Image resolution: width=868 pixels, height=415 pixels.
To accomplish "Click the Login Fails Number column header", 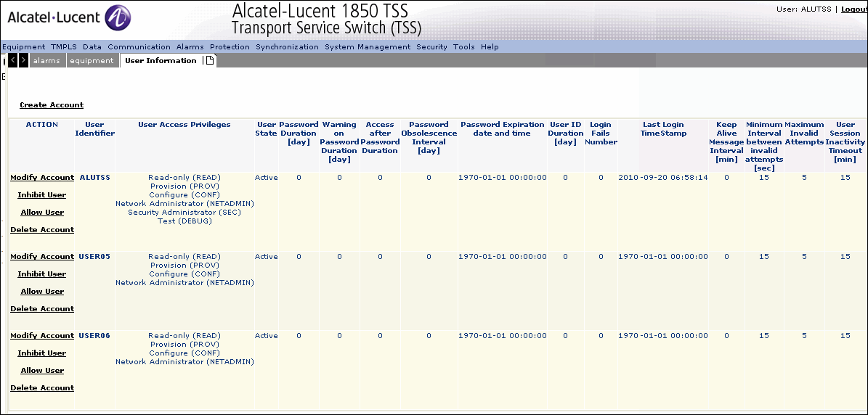I will [x=601, y=133].
